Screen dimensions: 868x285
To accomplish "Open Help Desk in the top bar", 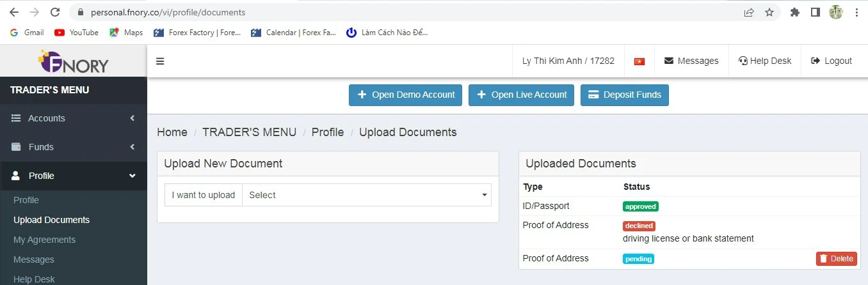I will pos(764,61).
